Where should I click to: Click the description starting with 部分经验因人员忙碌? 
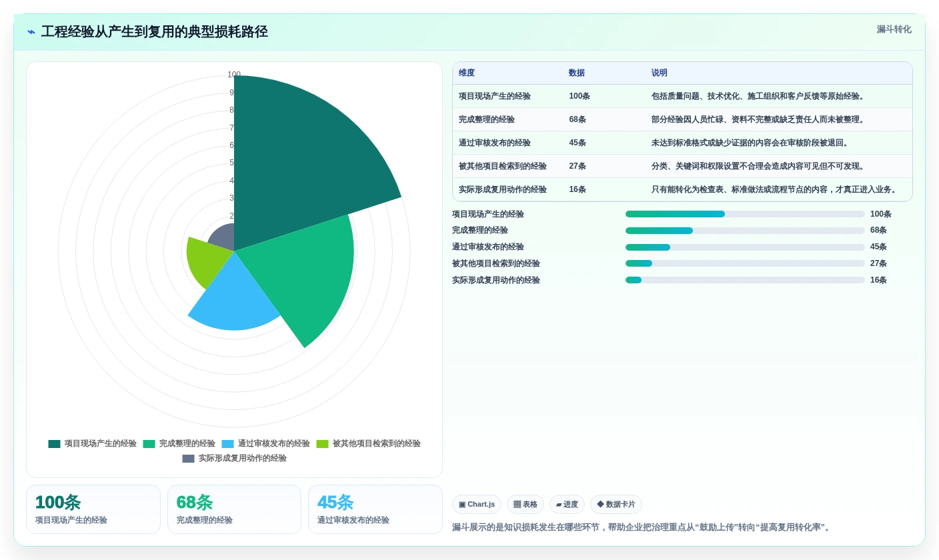759,119
